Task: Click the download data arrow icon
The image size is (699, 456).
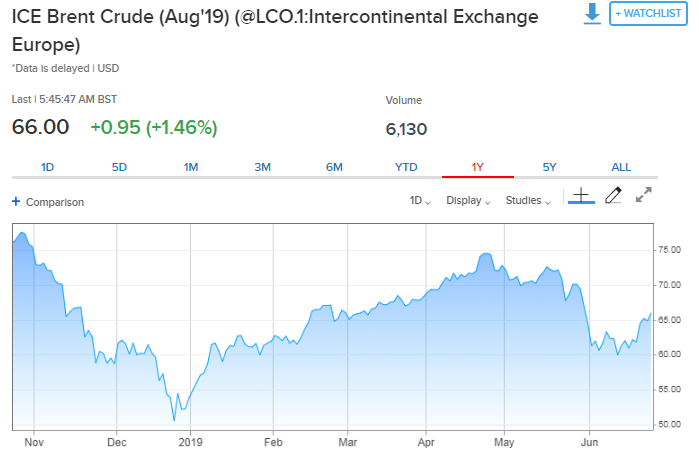Action: (x=592, y=14)
